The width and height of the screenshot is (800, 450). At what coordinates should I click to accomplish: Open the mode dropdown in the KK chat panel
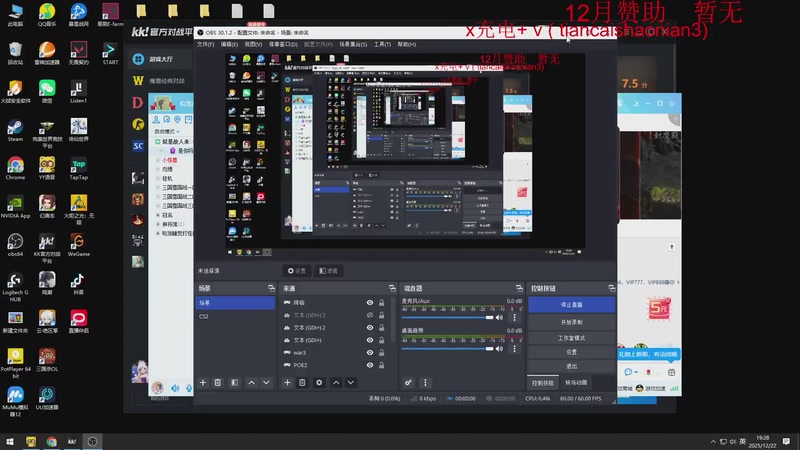(167, 132)
